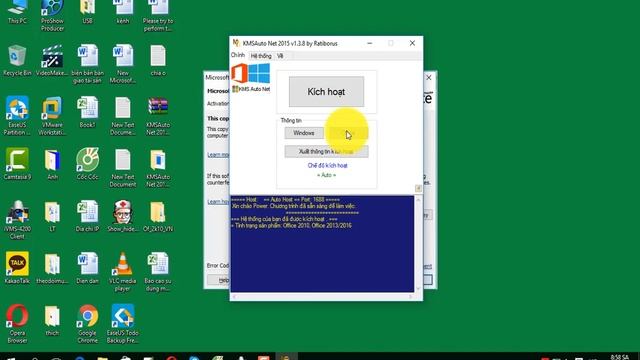This screenshot has height=360, width=640.
Task: Select the kênh Word document
Action: point(122,12)
